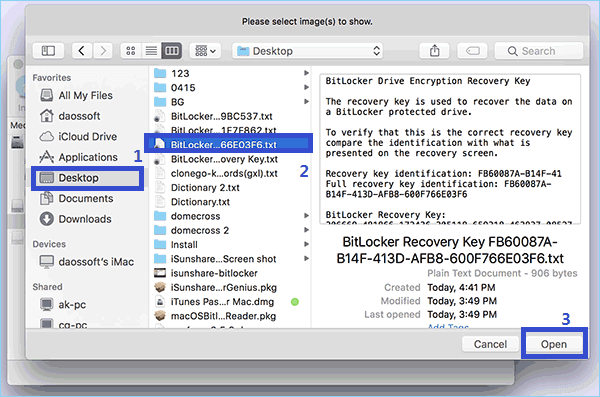Image resolution: width=600 pixels, height=397 pixels.
Task: Switch to column view
Action: point(171,51)
